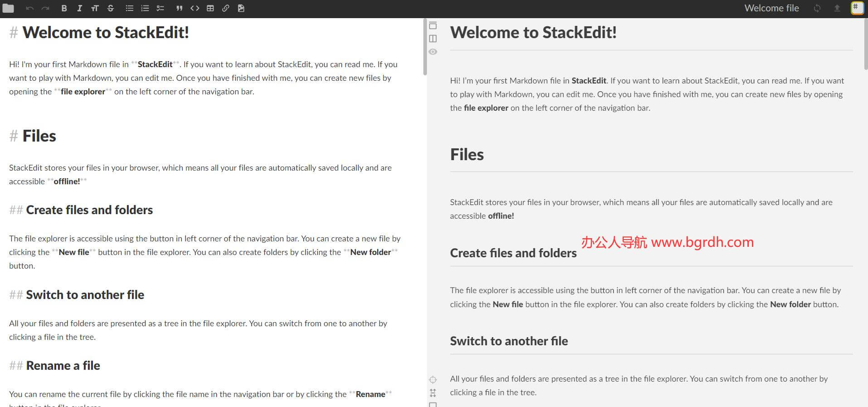
Task: Insert an image
Action: click(241, 8)
